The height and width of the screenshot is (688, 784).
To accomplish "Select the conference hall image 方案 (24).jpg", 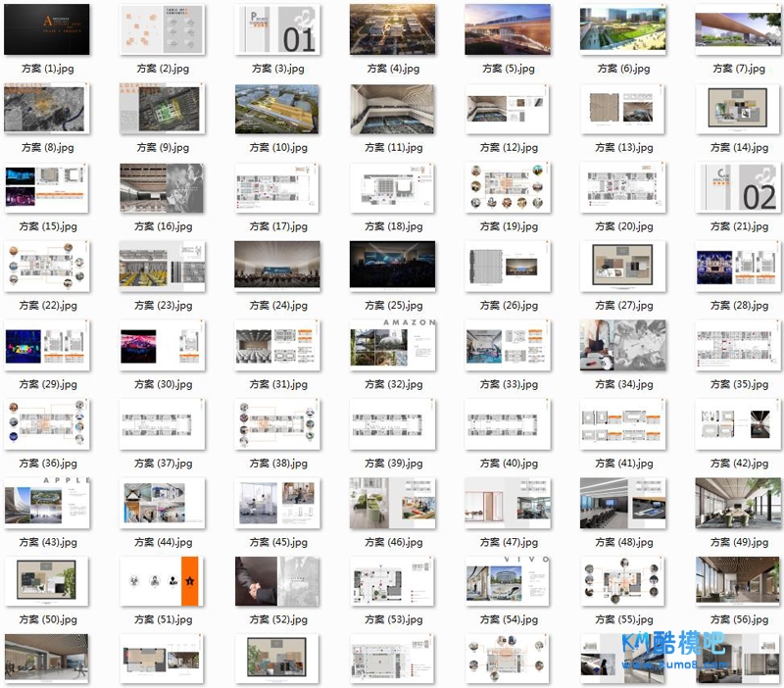I will pyautogui.click(x=277, y=266).
